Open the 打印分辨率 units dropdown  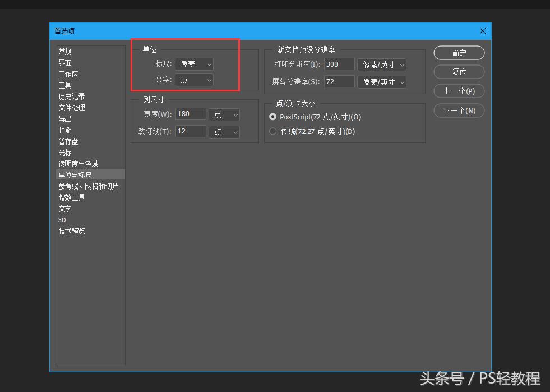click(381, 64)
